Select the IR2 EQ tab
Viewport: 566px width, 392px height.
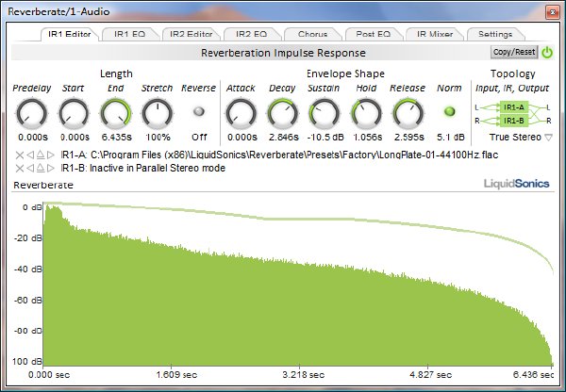coord(251,34)
